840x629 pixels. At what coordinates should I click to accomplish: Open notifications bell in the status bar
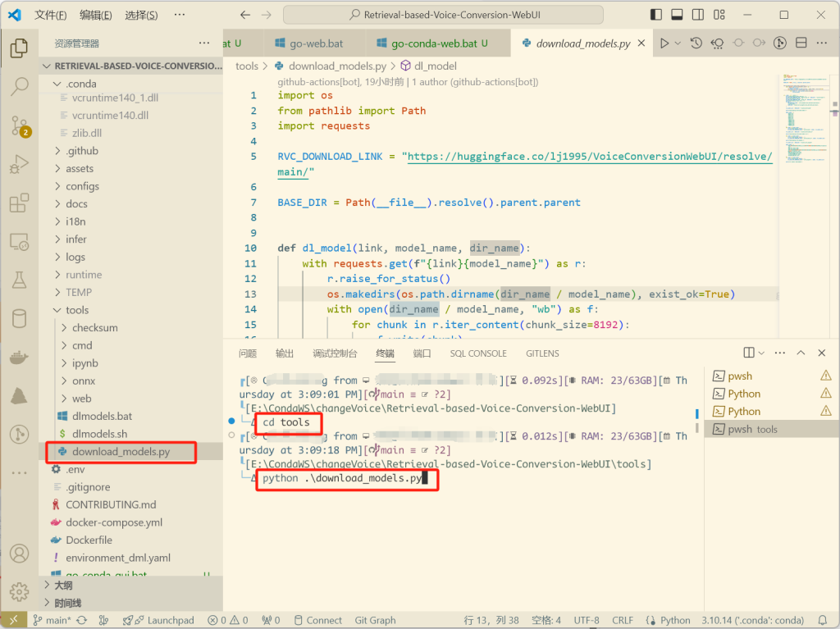(x=822, y=620)
